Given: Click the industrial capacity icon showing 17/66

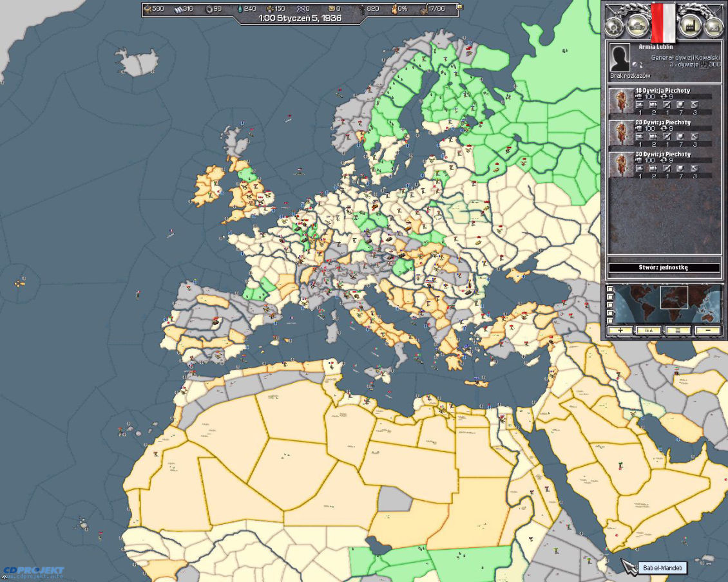Looking at the screenshot, I should 423,9.
